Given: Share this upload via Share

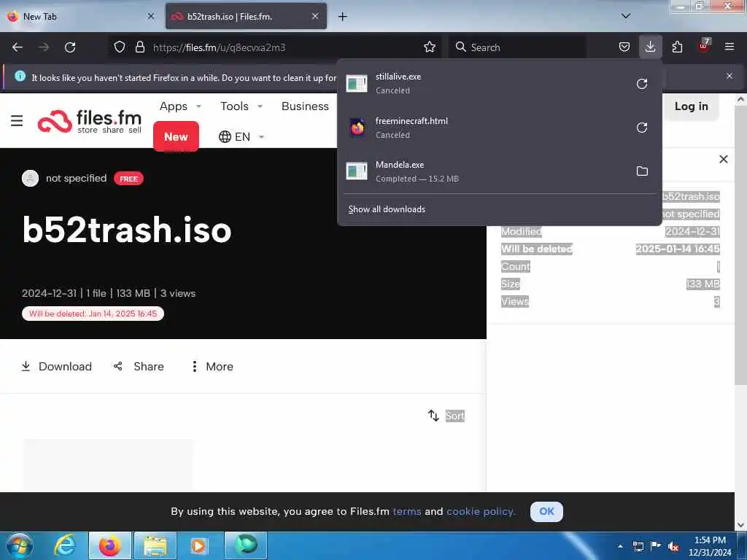Looking at the screenshot, I should pyautogui.click(x=139, y=366).
